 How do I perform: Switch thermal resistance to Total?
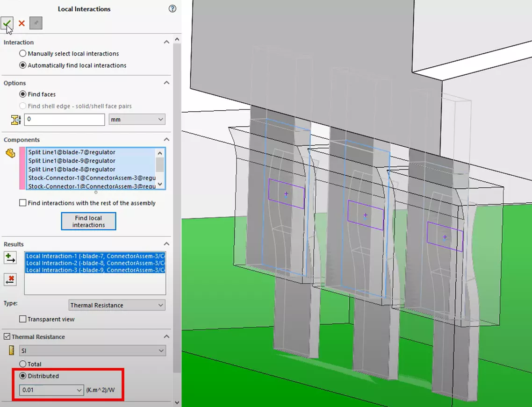(22, 364)
